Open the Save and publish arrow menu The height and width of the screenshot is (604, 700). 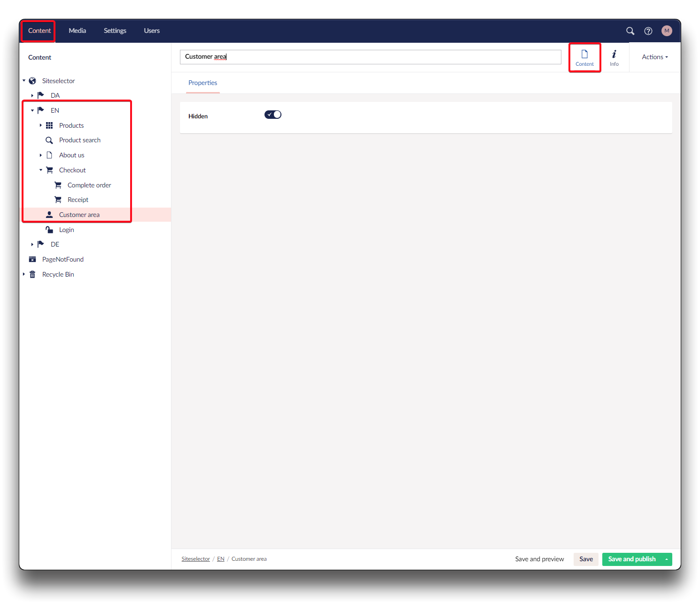click(x=666, y=559)
